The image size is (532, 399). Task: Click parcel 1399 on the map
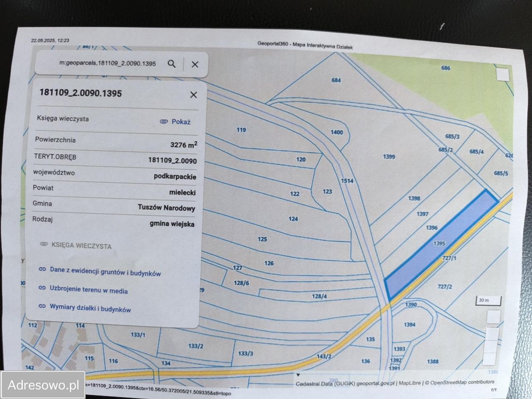(389, 157)
